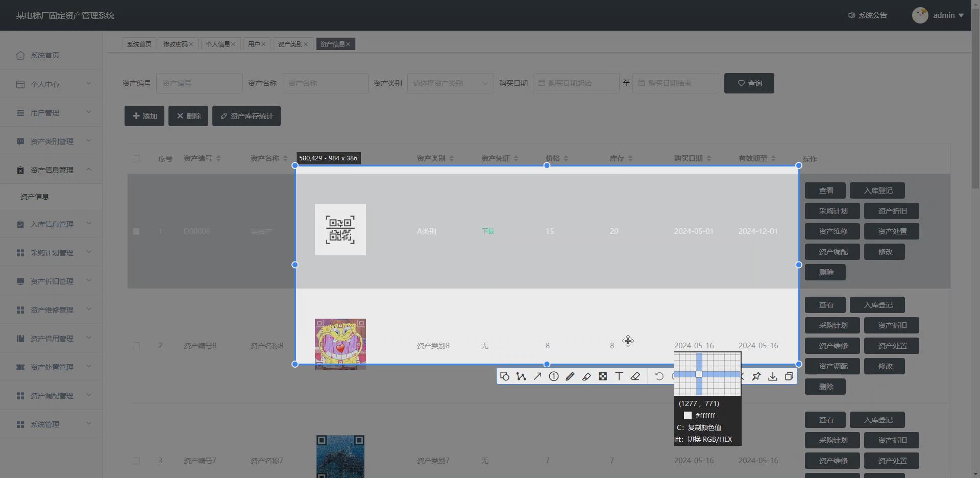
Task: Click the 系统首页 home icon in sidebar
Action: [x=20, y=55]
